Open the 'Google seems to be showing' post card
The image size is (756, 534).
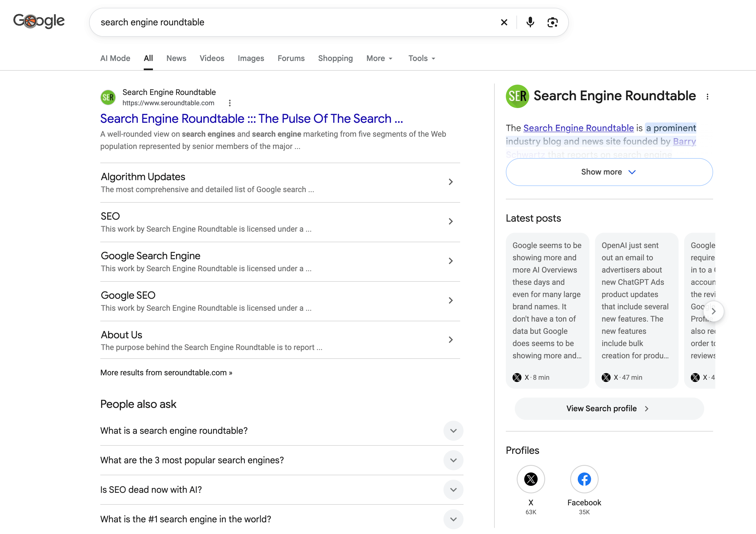click(547, 311)
